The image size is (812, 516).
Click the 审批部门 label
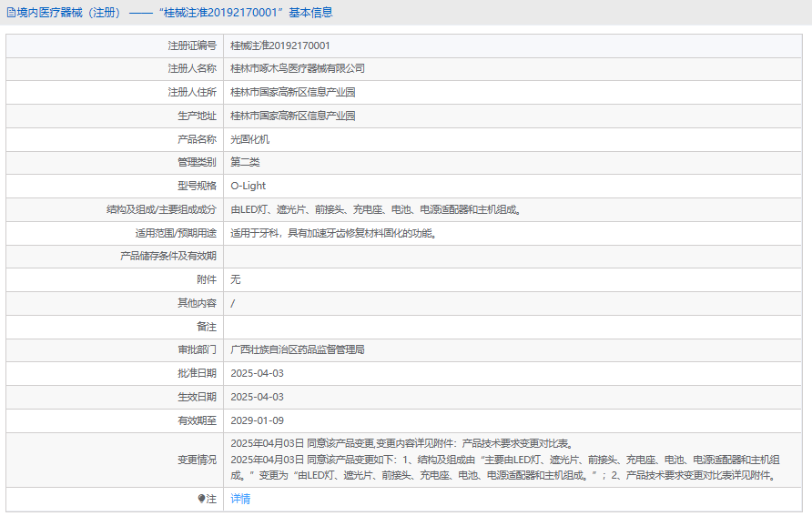tap(197, 349)
